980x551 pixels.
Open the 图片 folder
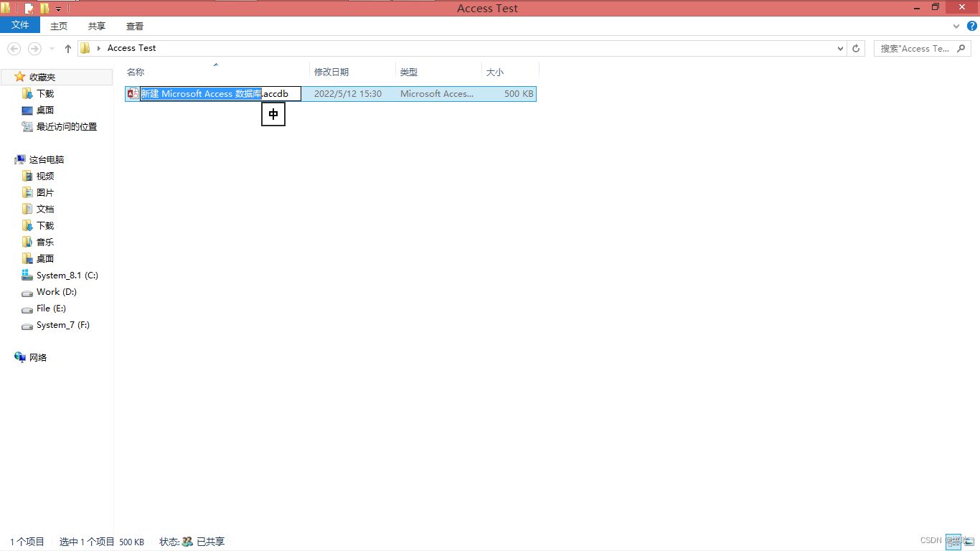[45, 192]
